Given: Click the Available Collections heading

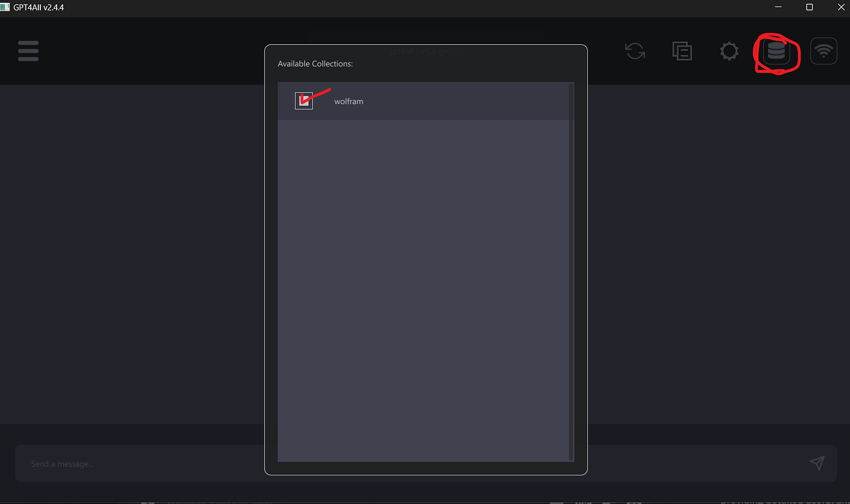Looking at the screenshot, I should tap(315, 64).
